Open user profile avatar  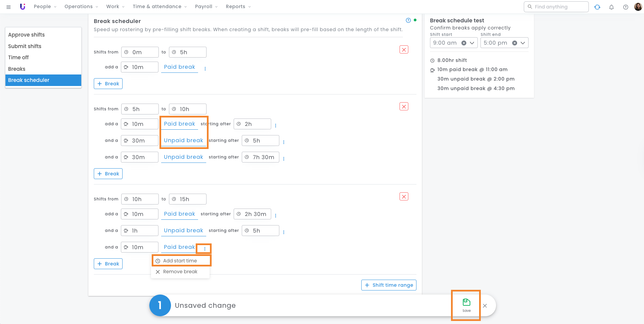(638, 7)
